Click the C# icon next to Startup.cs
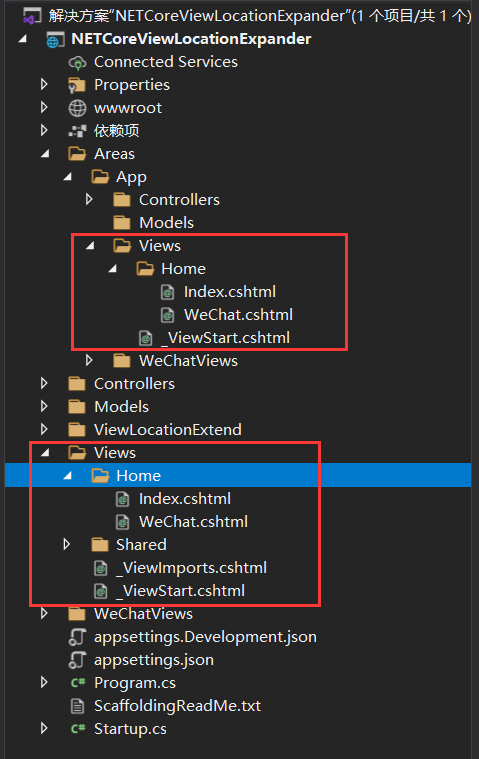479x759 pixels. click(x=77, y=729)
